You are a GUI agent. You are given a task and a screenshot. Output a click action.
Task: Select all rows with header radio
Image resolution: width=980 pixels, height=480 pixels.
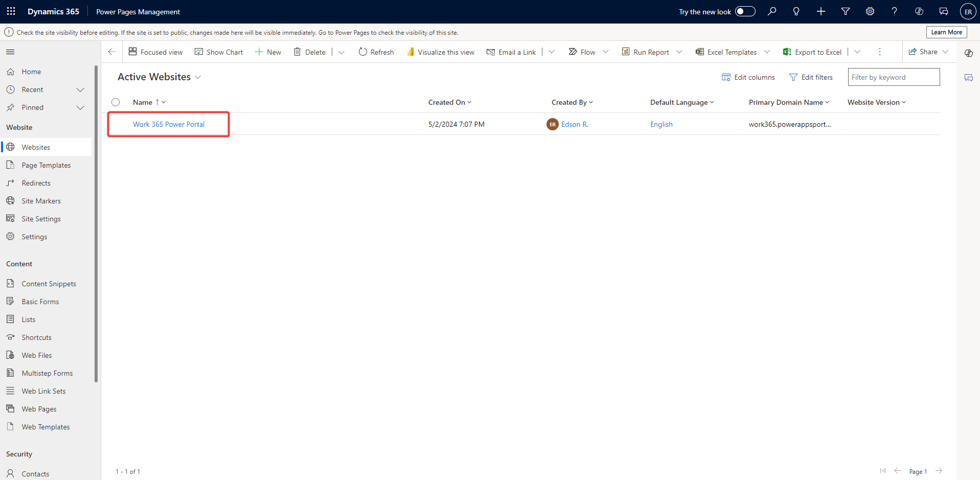coord(116,102)
